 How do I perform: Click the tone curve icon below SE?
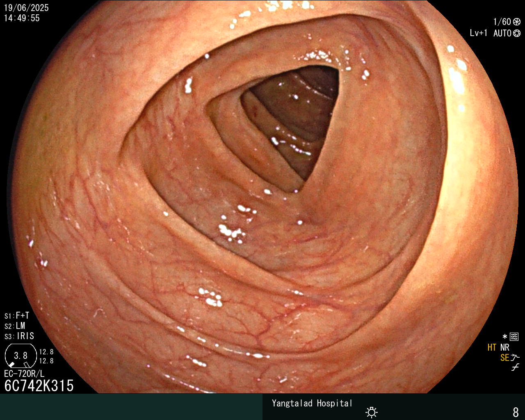(515, 367)
